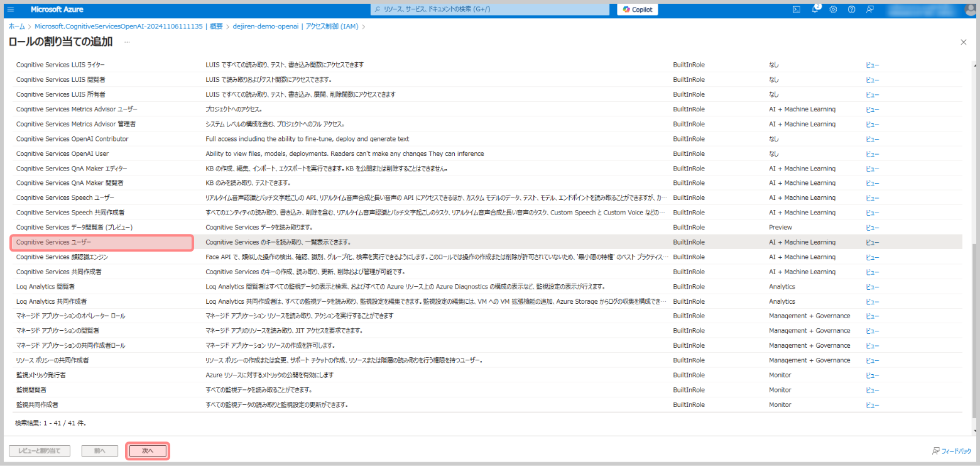
Task: Select Cognitive Services LUIS ライター role
Action: pyautogui.click(x=61, y=65)
